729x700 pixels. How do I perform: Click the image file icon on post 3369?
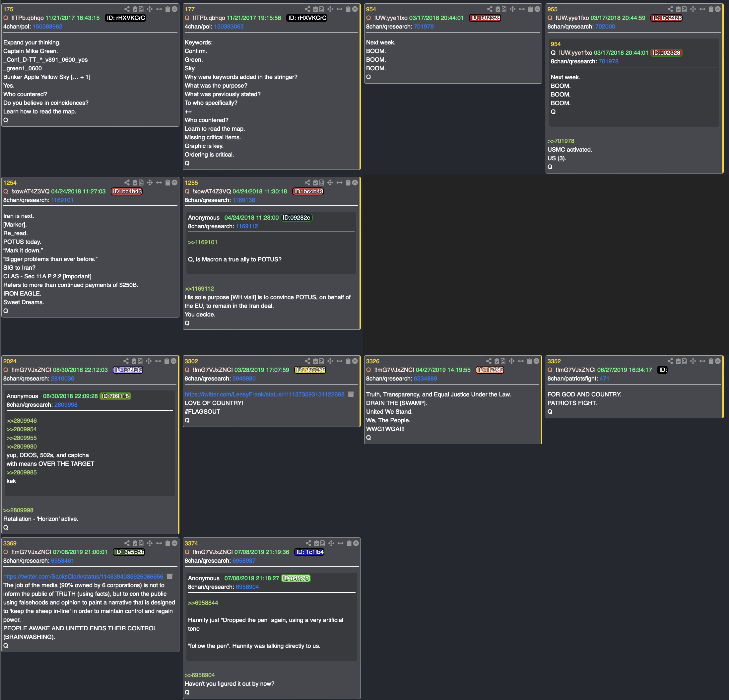(x=141, y=543)
